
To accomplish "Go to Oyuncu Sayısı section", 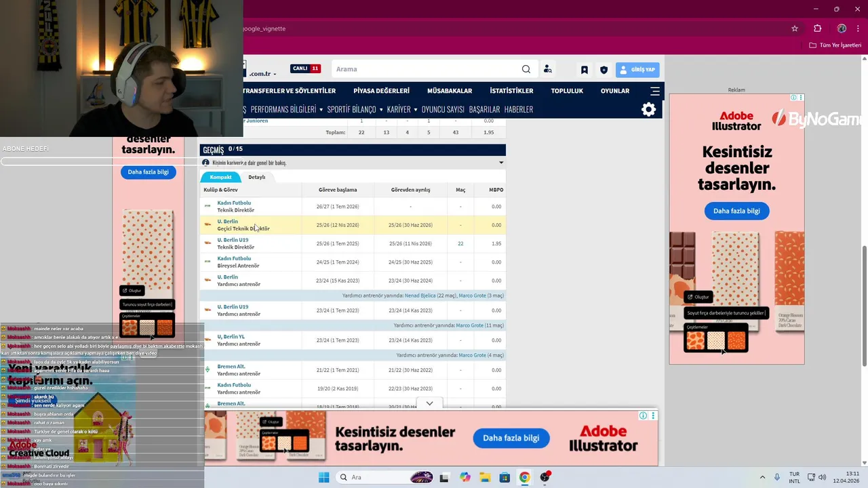I will [x=443, y=109].
